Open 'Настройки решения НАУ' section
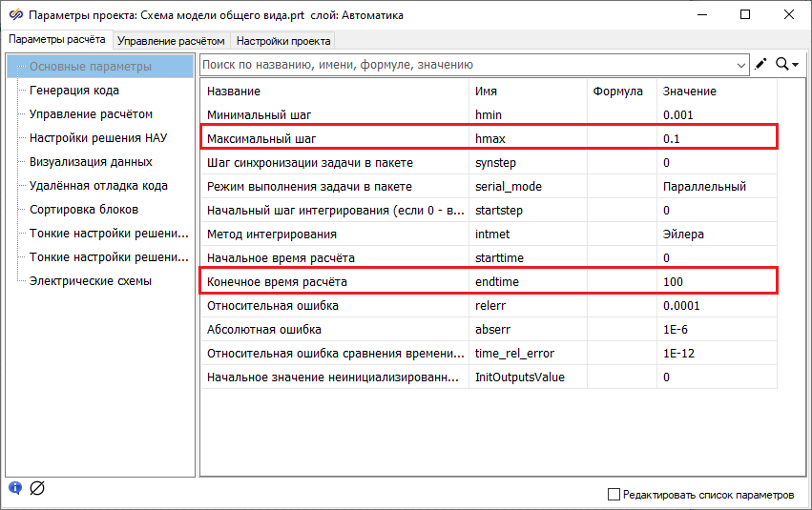This screenshot has height=510, width=812. coord(98,138)
